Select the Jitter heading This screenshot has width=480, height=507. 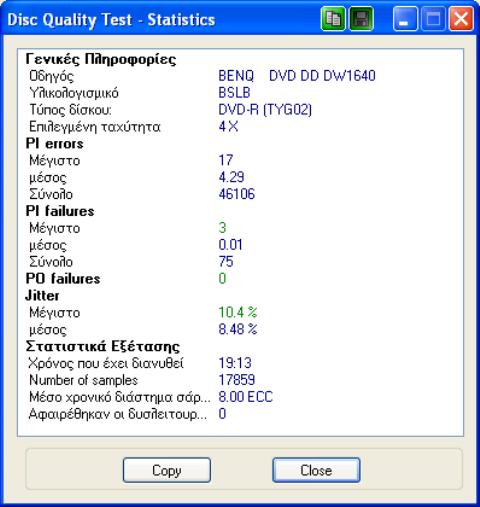tap(42, 296)
